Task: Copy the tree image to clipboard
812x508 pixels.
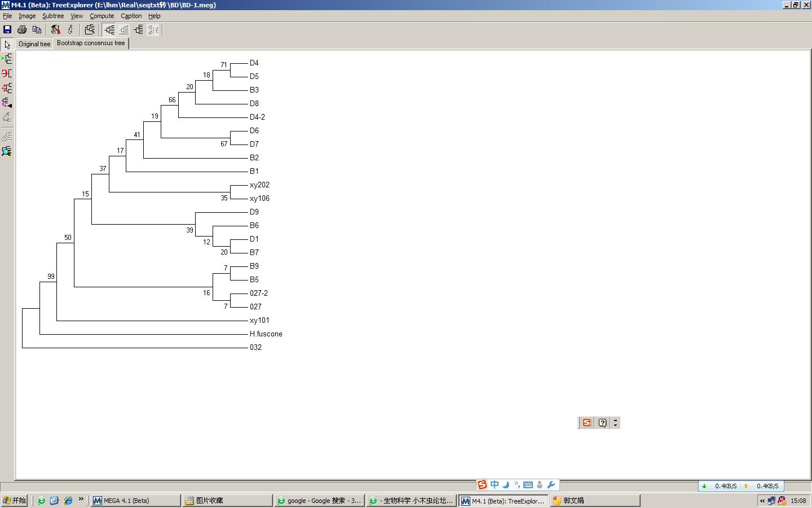Action: (37, 29)
